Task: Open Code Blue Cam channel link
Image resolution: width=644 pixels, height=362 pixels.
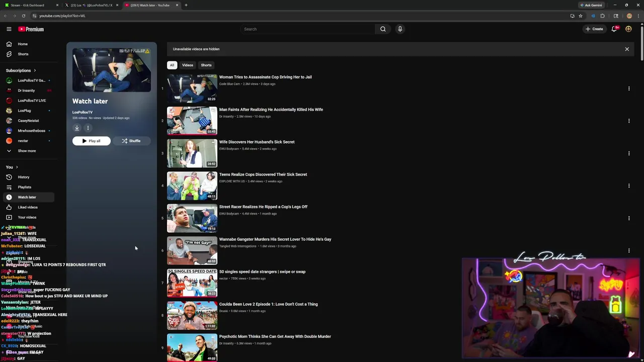Action: [229, 84]
